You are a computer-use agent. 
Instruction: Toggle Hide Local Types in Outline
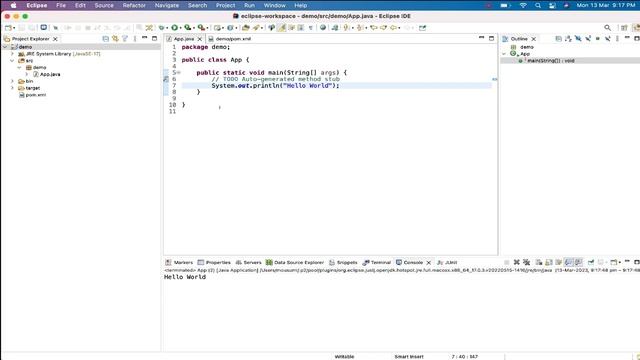tap(608, 39)
